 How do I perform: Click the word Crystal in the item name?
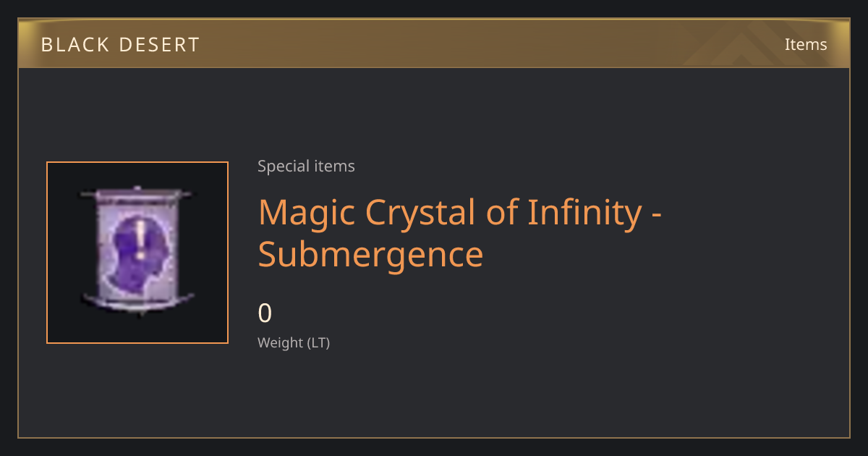[x=416, y=213]
